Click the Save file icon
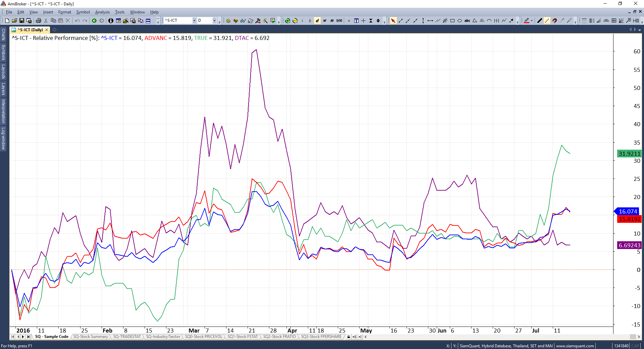Viewport: 644px width, 349px height. (22, 21)
